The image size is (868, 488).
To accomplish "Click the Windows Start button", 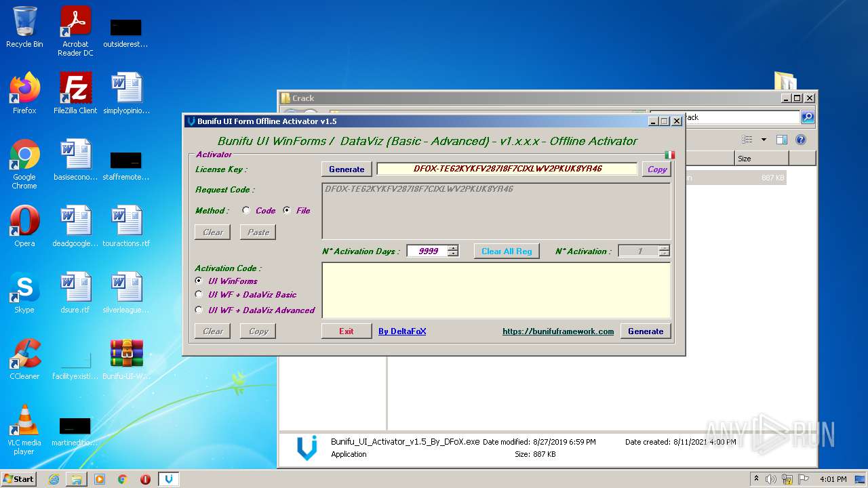I will click(19, 479).
